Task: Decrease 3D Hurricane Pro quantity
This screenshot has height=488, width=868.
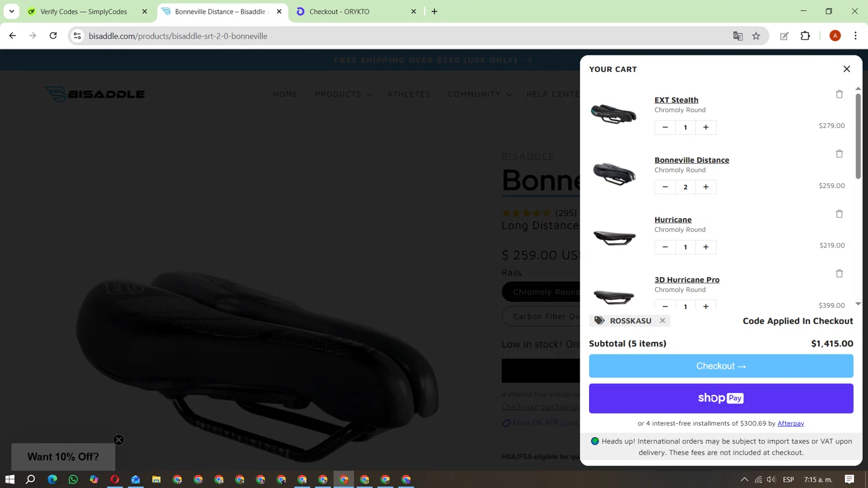Action: tap(665, 305)
